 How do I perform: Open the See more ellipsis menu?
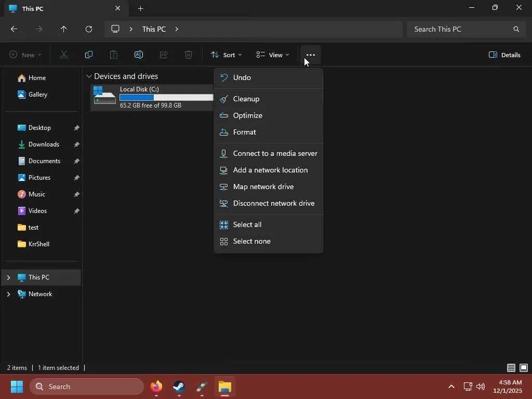coord(310,55)
